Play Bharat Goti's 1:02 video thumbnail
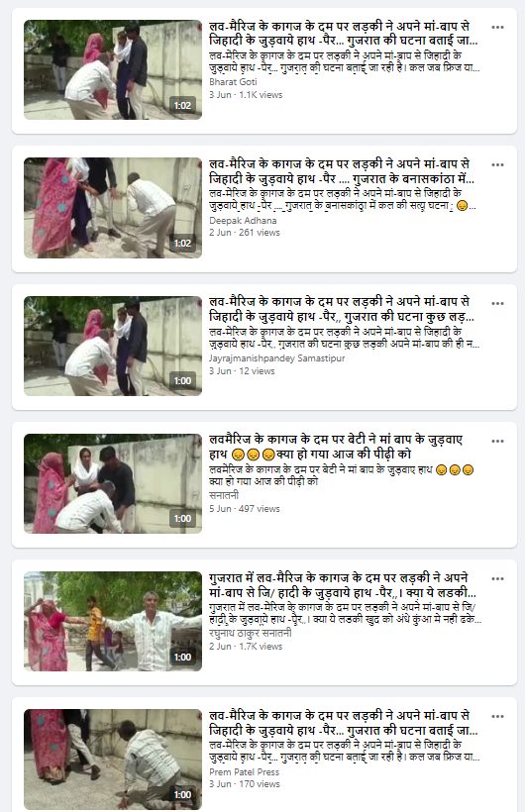This screenshot has height=812, width=525. click(x=113, y=70)
